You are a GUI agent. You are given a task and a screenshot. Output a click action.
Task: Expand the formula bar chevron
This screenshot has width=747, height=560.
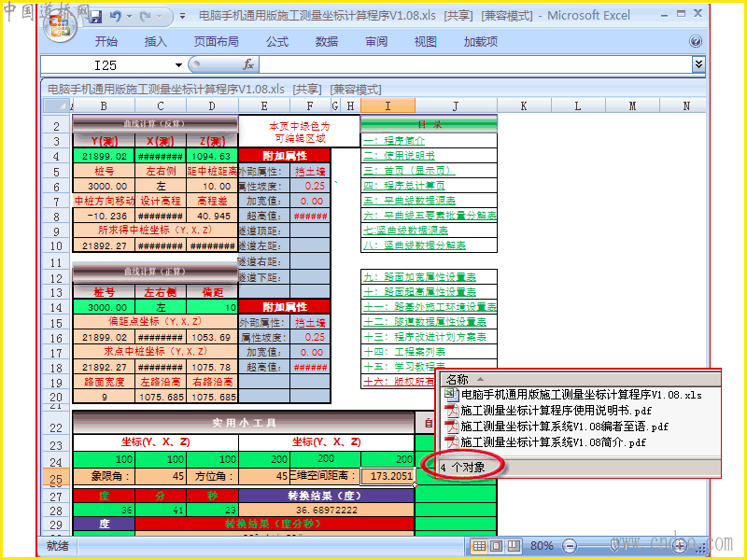click(698, 63)
